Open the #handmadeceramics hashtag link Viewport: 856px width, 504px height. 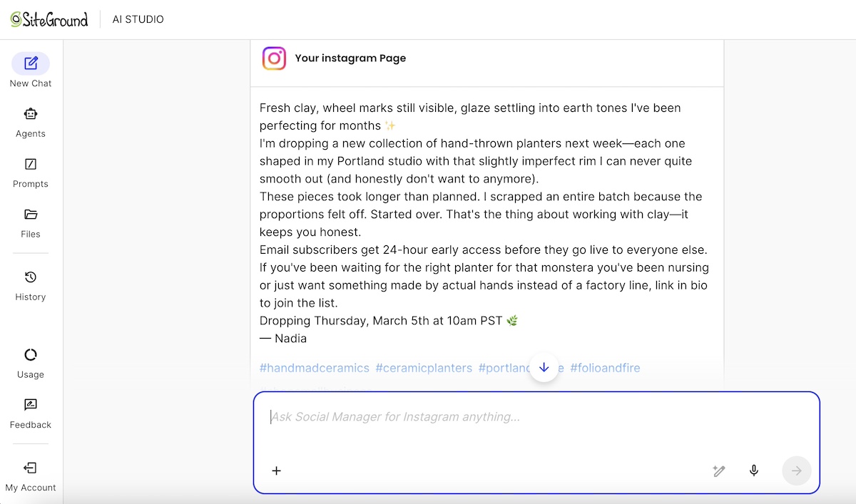pos(314,368)
